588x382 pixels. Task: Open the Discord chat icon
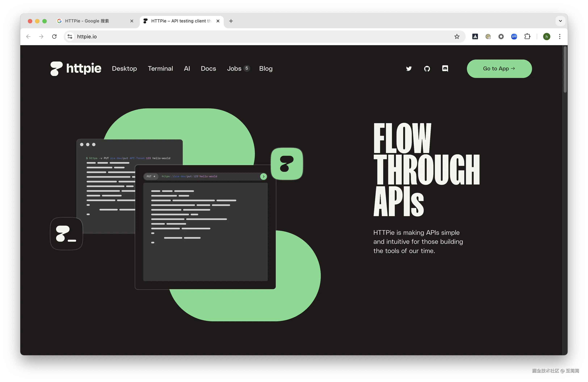coord(445,69)
